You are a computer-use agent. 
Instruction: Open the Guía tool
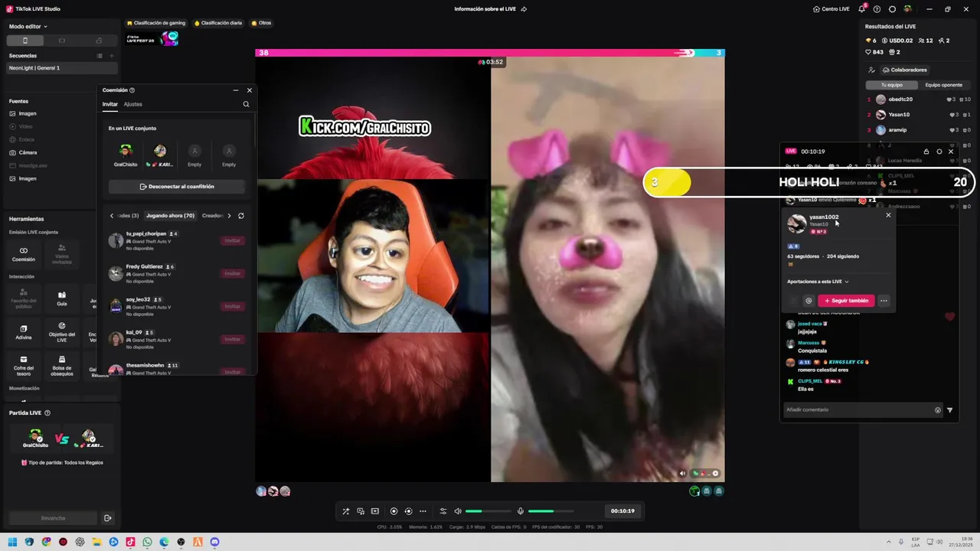tap(62, 298)
